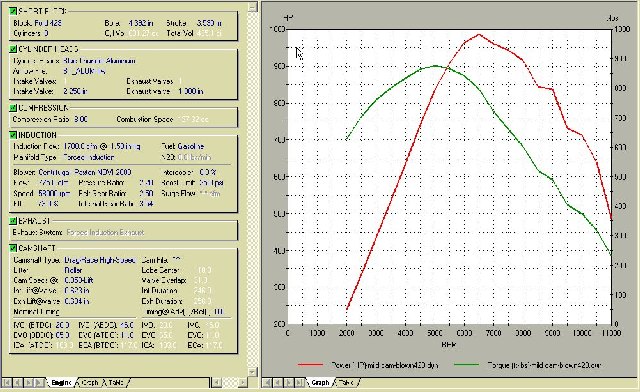Edit the Induction Flow 1700.0 cfm value
The width and height of the screenshot is (640, 392).
pos(102,146)
